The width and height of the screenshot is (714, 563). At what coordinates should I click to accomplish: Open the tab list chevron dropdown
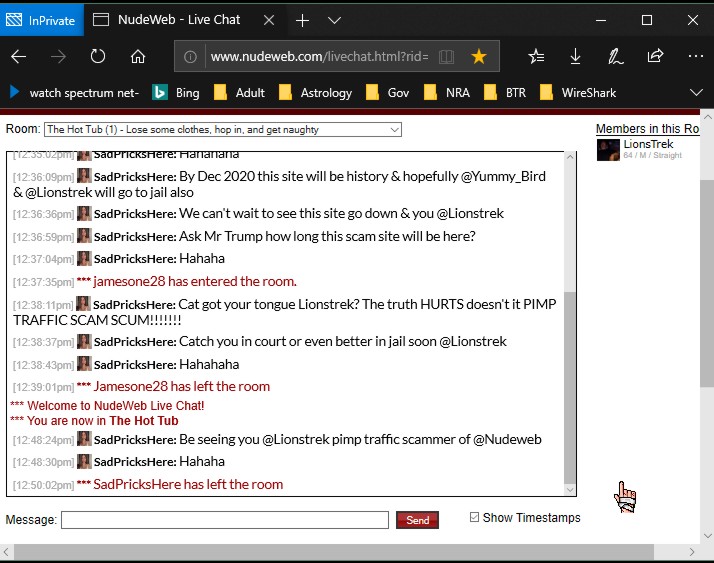click(335, 20)
